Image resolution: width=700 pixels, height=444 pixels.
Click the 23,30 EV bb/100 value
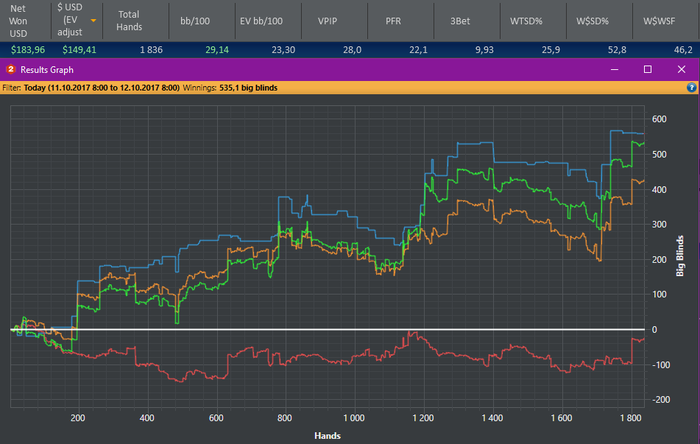[x=283, y=50]
